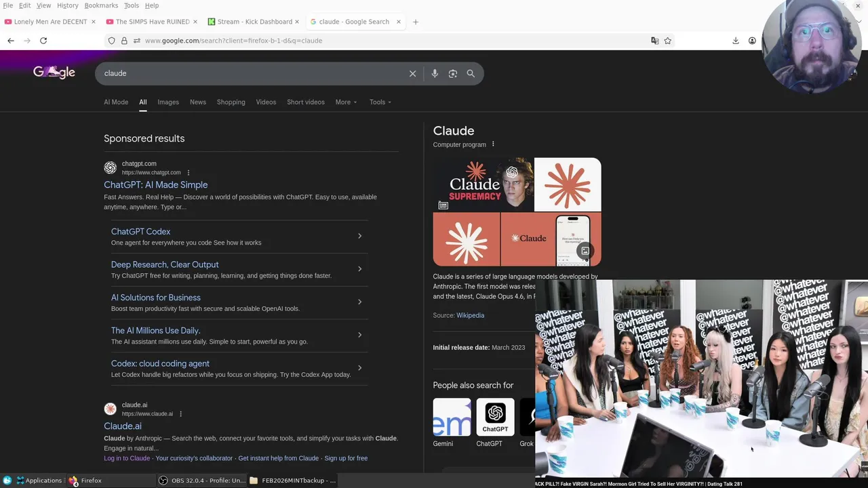The image size is (868, 488).
Task: Click the browser Back arrow
Action: (x=11, y=41)
